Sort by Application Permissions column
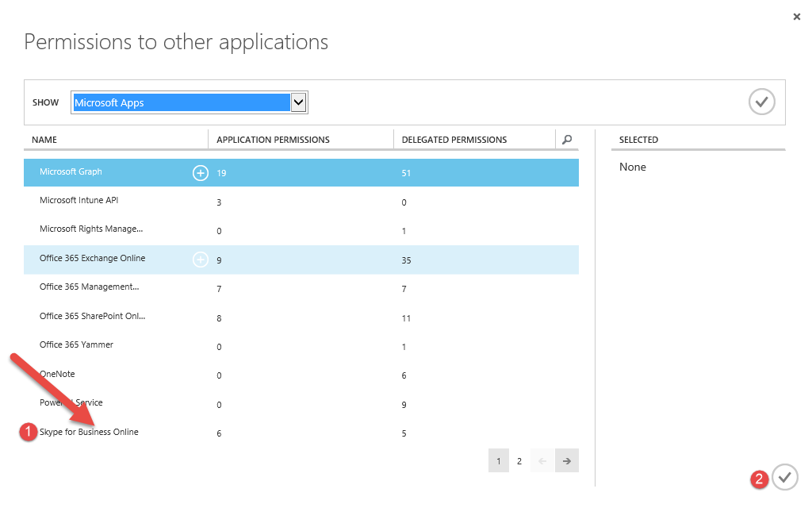 click(273, 140)
